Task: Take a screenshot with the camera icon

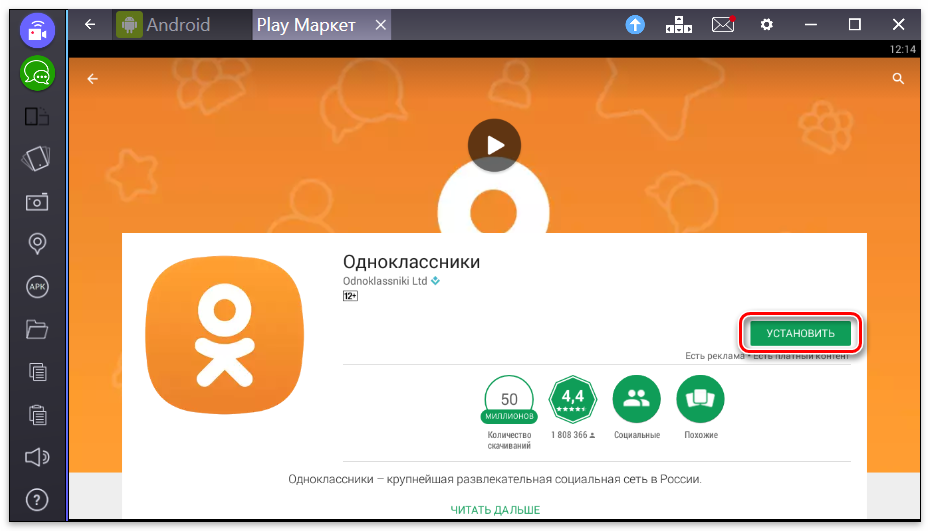Action: 37,201
